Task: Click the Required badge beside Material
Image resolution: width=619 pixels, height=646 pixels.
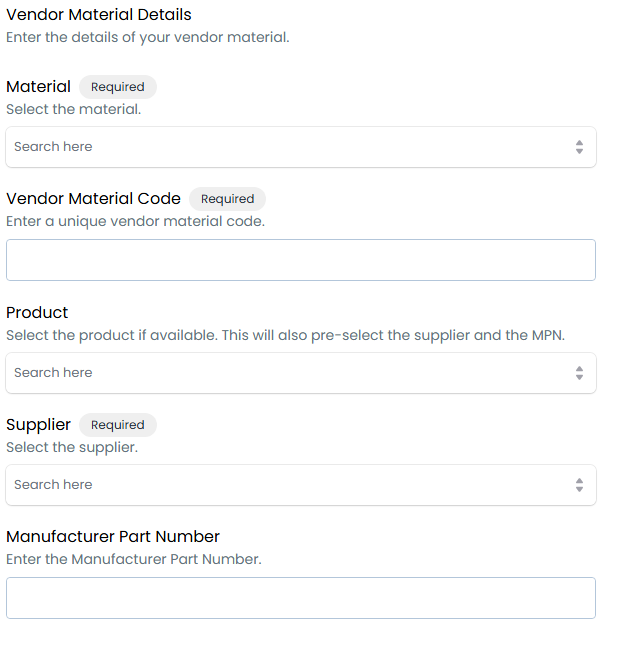Action: [x=118, y=87]
